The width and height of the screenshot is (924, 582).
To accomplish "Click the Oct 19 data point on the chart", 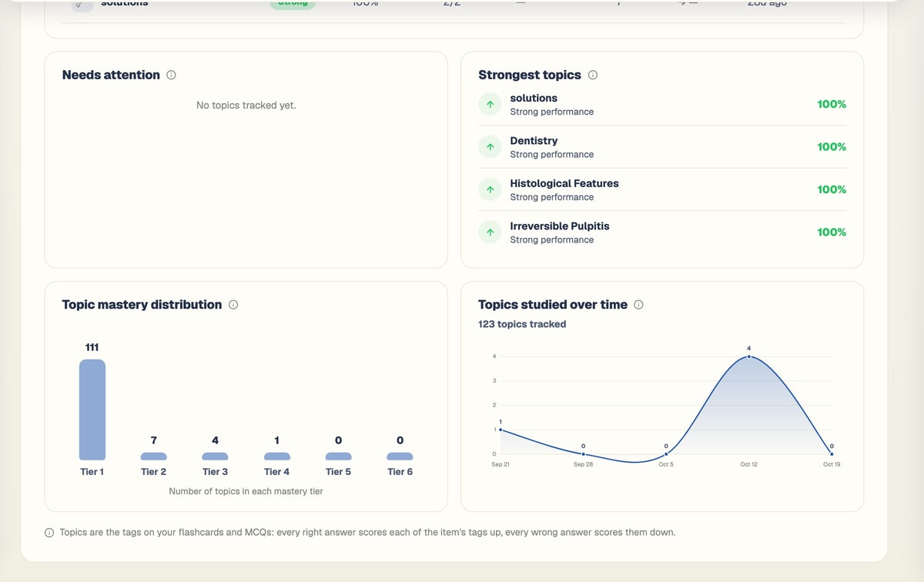I will coord(832,454).
